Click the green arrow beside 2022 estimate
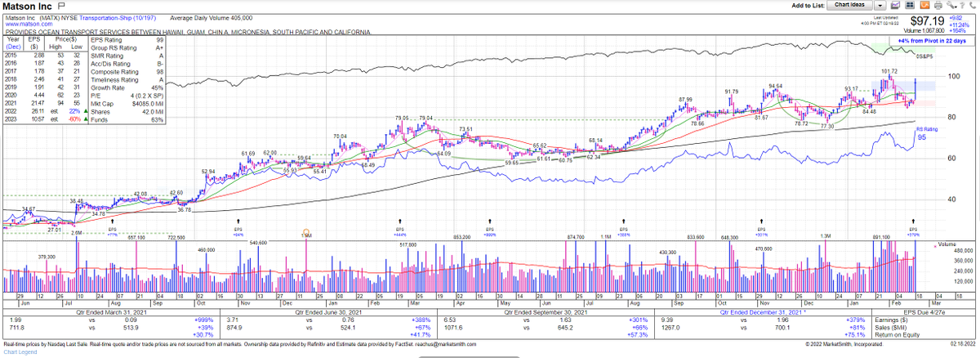Viewport: 980px width, 358px height. point(86,111)
